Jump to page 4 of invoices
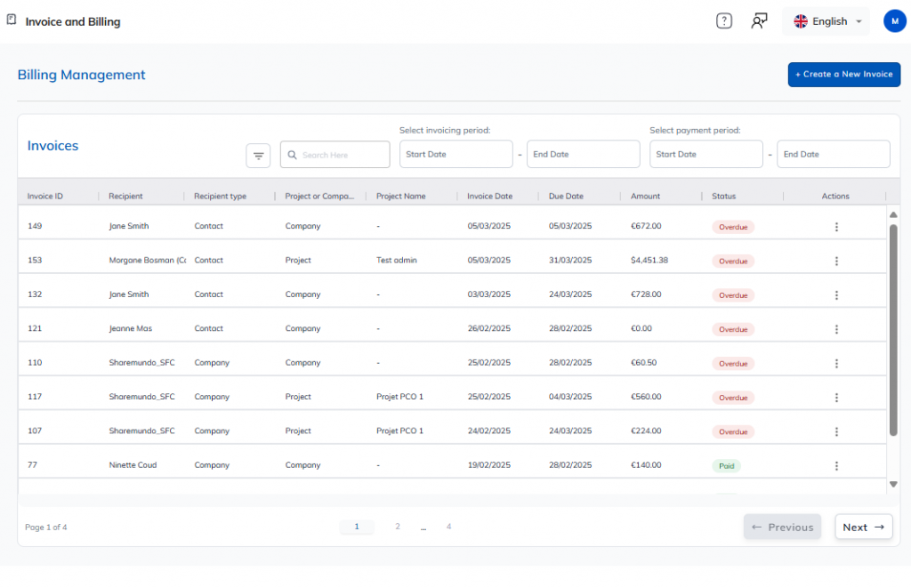This screenshot has height=588, width=911. (x=448, y=527)
